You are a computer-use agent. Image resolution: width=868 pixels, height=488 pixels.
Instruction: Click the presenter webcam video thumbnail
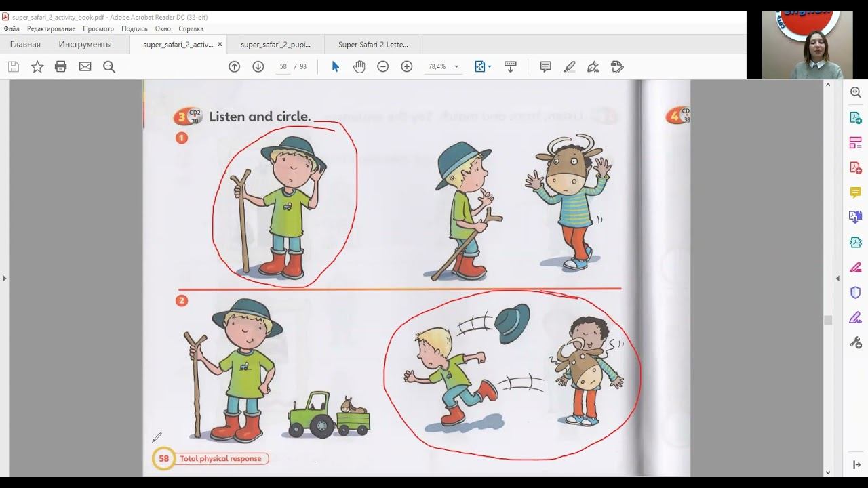click(x=807, y=45)
